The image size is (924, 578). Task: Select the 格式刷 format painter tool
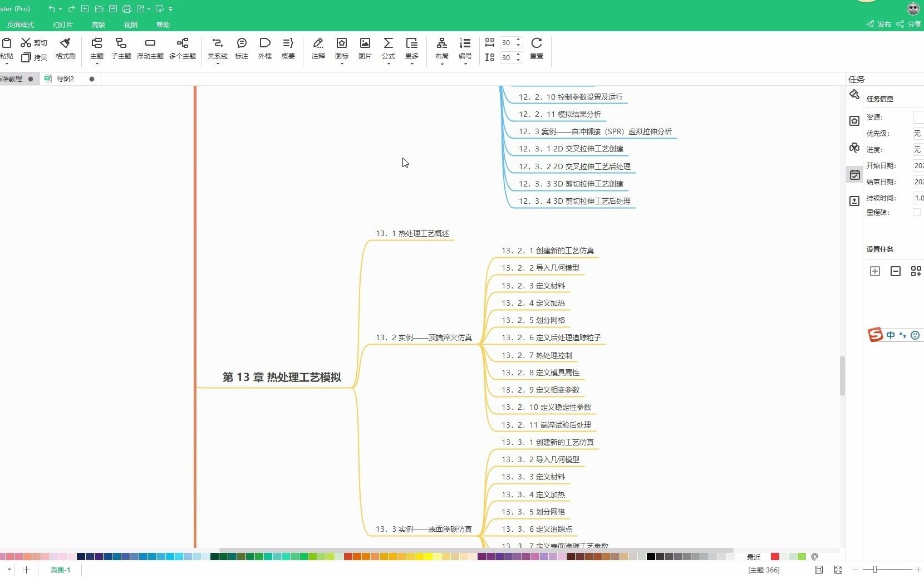(x=65, y=49)
